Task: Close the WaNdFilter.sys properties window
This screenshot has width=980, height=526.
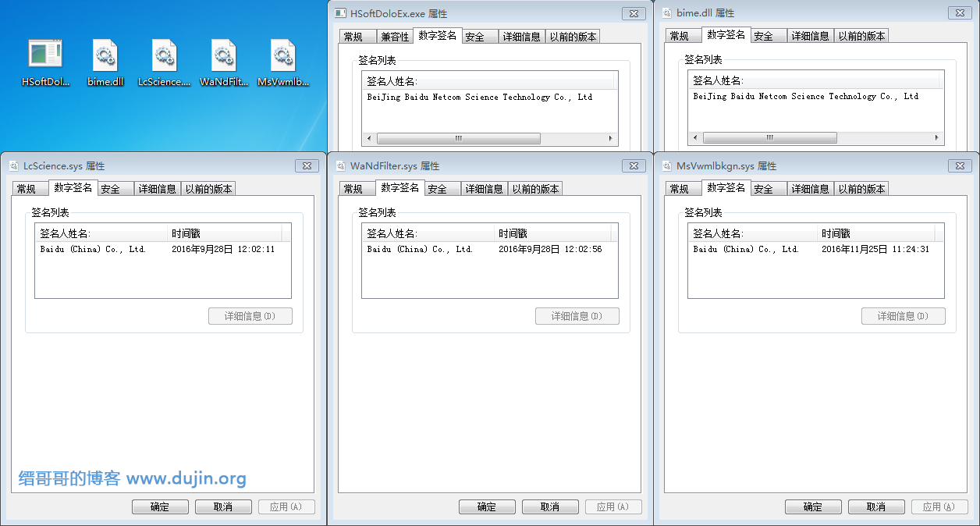Action: click(x=634, y=166)
